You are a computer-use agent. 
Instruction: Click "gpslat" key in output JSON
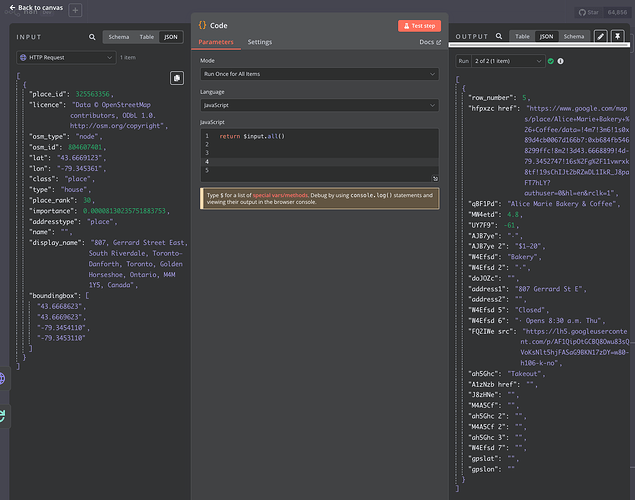click(485, 458)
